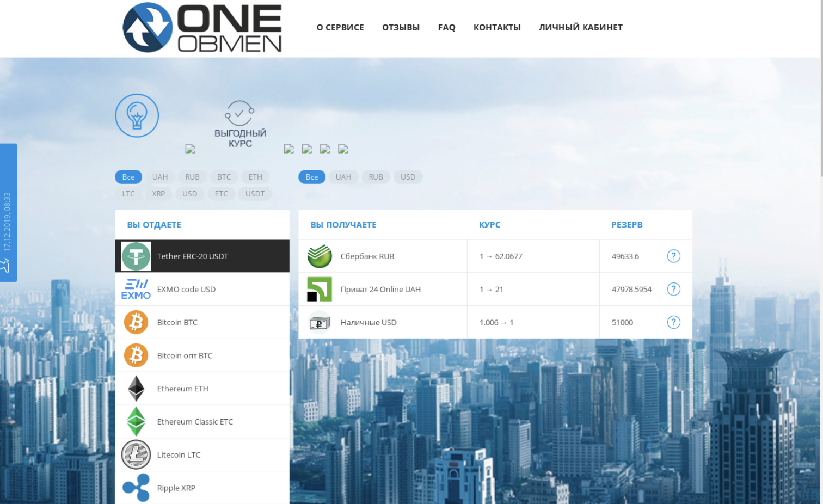Filter receive currencies by USD
Screen dimensions: 823x504
click(x=408, y=177)
